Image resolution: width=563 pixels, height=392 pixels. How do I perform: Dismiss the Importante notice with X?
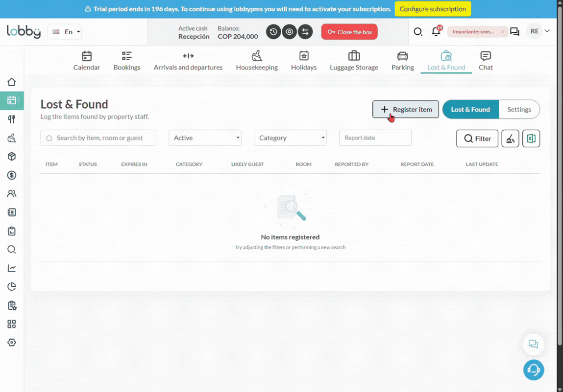[x=503, y=32]
